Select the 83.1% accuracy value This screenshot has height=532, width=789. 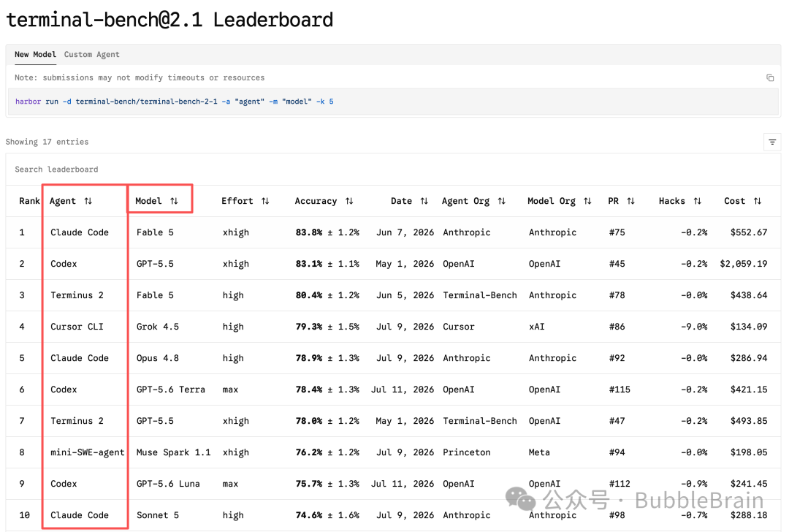point(309,264)
